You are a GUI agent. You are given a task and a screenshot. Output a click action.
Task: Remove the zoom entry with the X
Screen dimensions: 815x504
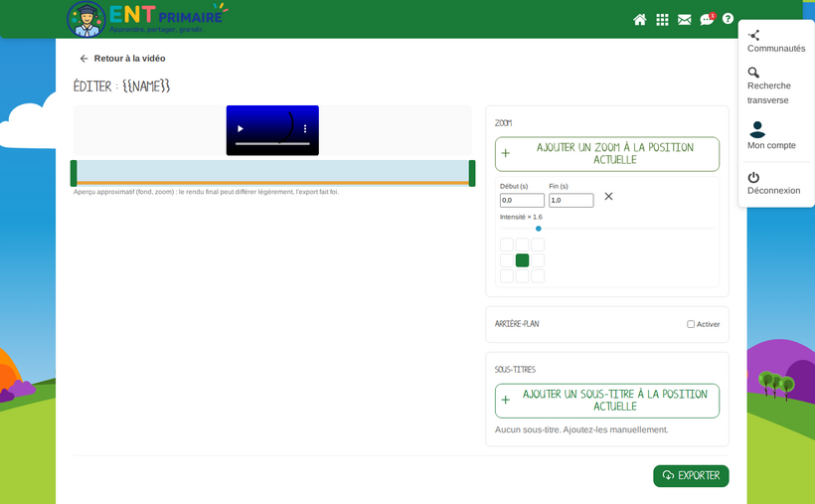[608, 196]
